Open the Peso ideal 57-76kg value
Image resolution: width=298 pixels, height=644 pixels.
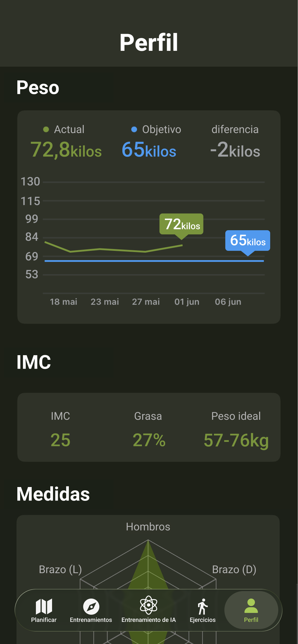(x=236, y=441)
